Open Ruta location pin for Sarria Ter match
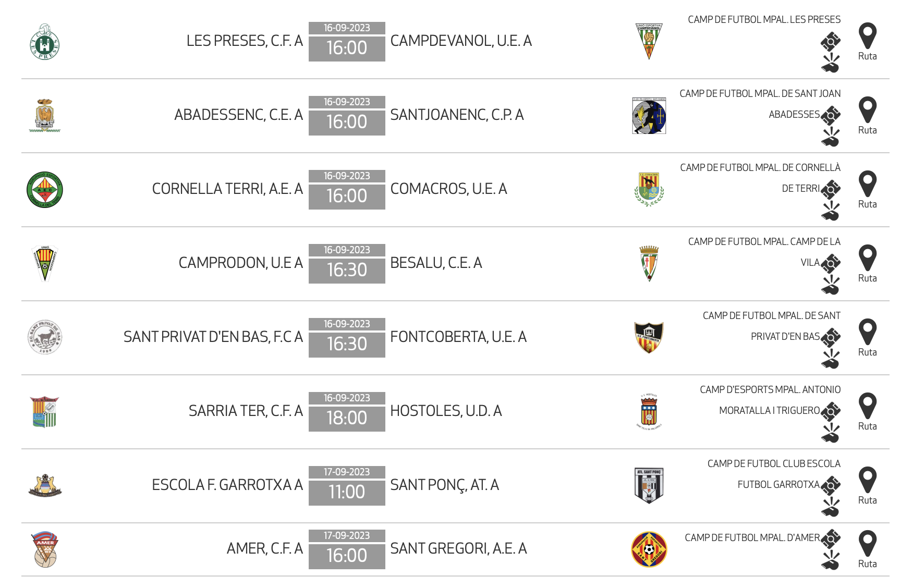Viewport: 900px width, 588px height. coord(867,407)
